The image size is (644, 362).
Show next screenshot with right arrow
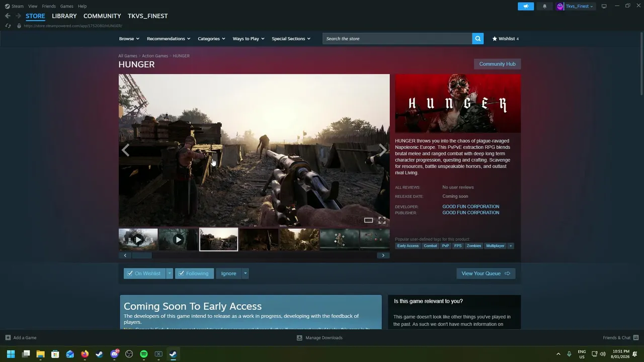382,150
